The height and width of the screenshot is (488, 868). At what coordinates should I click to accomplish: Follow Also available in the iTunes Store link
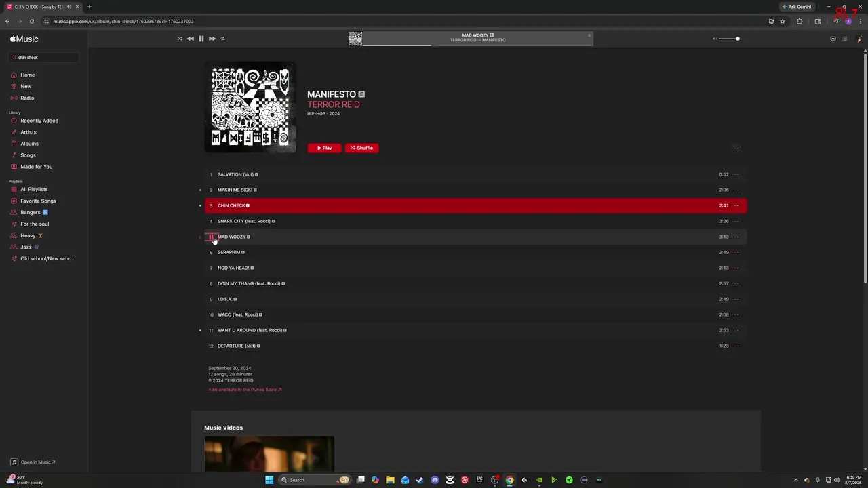pyautogui.click(x=245, y=390)
